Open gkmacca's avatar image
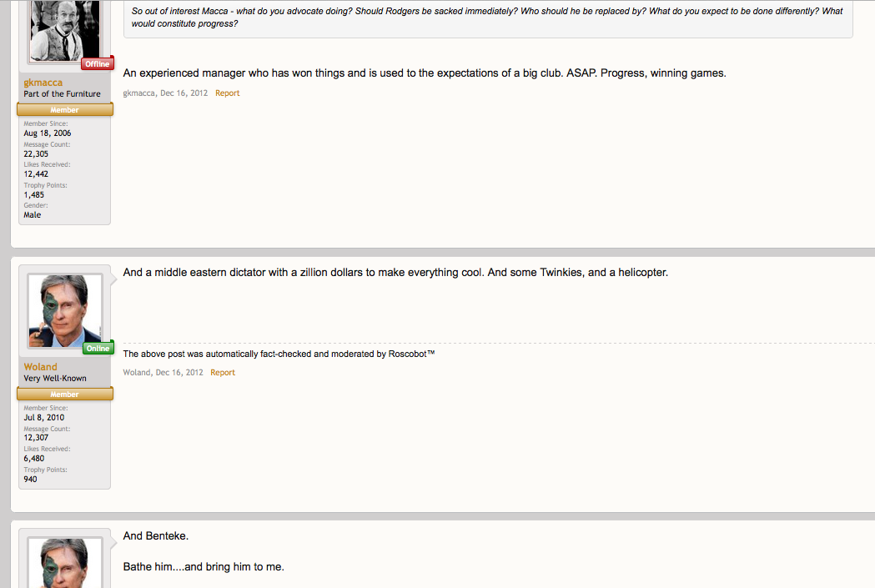 click(65, 30)
